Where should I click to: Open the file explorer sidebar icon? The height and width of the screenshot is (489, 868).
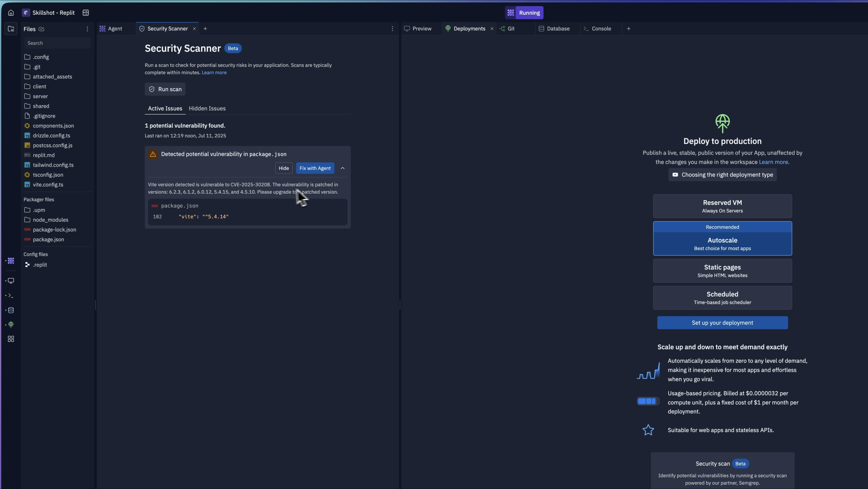[11, 29]
